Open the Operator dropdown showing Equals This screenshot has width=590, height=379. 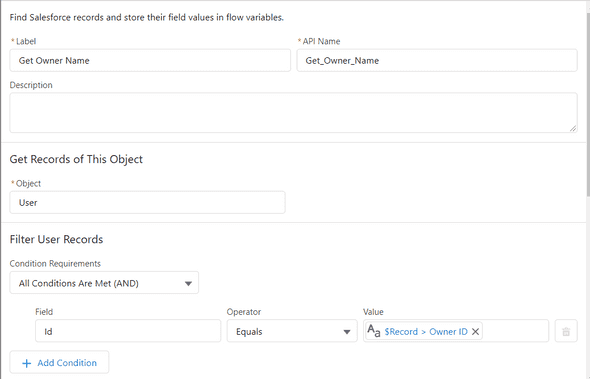click(x=292, y=331)
